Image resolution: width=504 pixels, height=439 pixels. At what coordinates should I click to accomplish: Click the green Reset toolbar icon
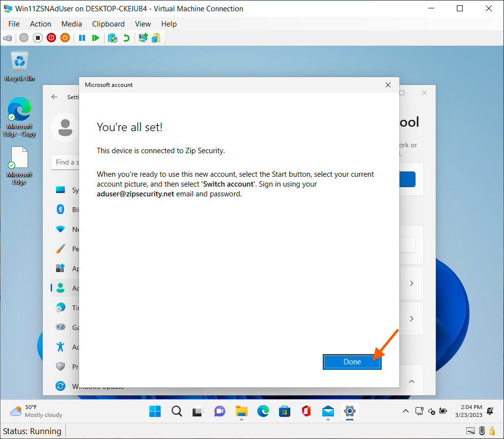tap(96, 38)
